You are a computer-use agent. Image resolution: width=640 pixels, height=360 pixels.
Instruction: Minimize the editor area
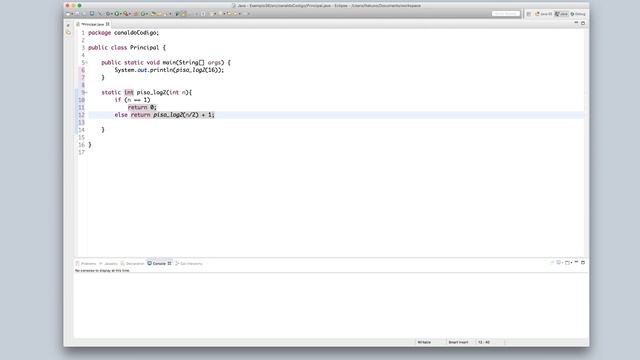coord(576,23)
